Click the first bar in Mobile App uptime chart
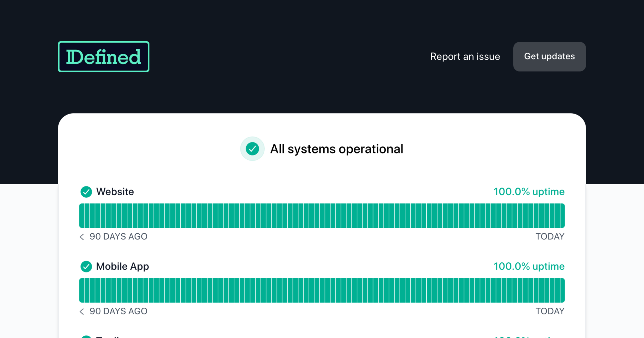 pos(82,290)
